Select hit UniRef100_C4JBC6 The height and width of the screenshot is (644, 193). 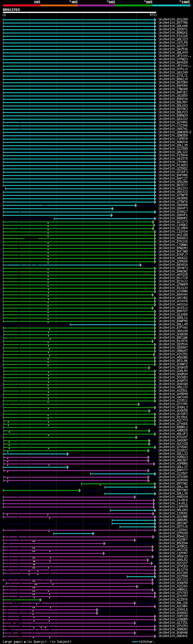point(173,500)
